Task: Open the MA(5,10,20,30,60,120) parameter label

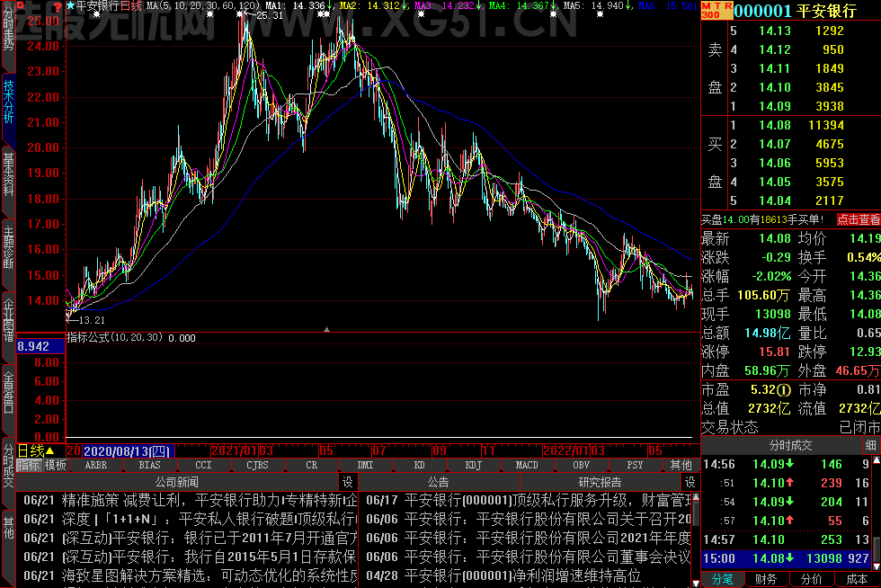Action: click(x=203, y=6)
